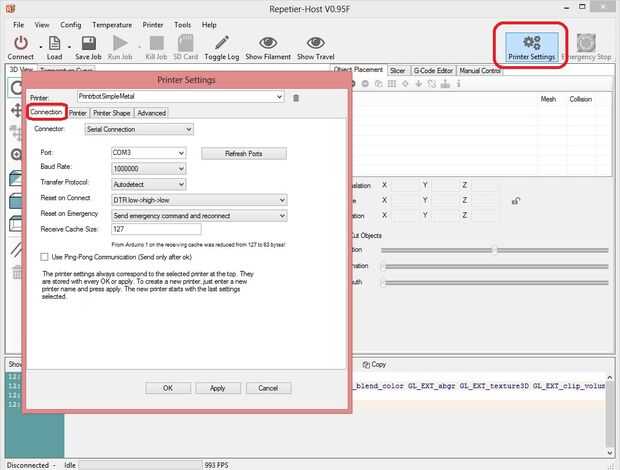Click the Cut Objects azimuth slider
The image size is (620, 470).
[494, 283]
